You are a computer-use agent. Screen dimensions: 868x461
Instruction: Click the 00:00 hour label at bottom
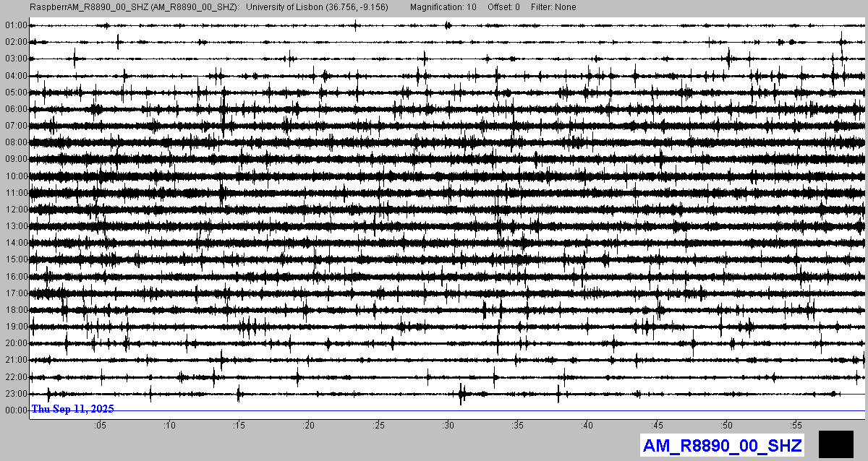(x=15, y=410)
